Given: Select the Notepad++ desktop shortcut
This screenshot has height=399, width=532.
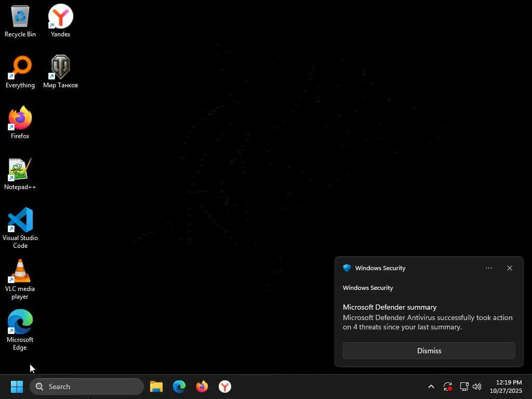Looking at the screenshot, I should [20, 174].
